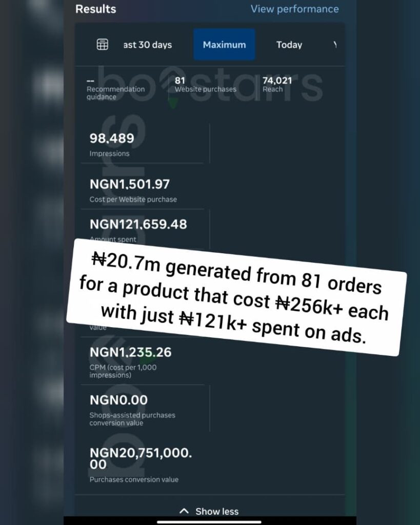The image size is (420, 525).
Task: Click the Results section heading
Action: pos(96,9)
